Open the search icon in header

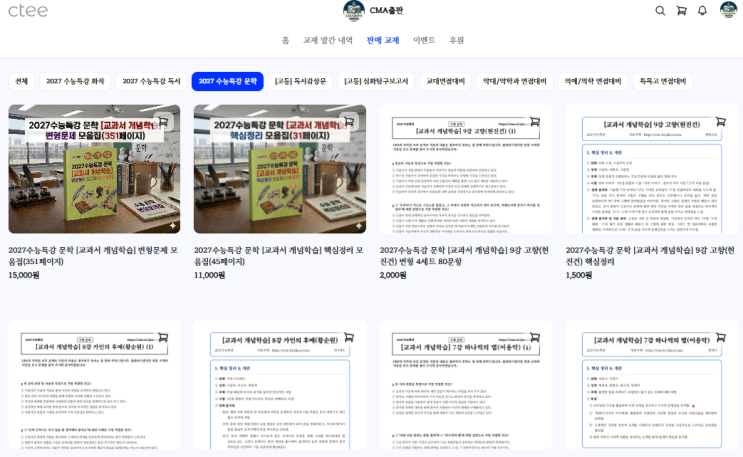[x=660, y=10]
